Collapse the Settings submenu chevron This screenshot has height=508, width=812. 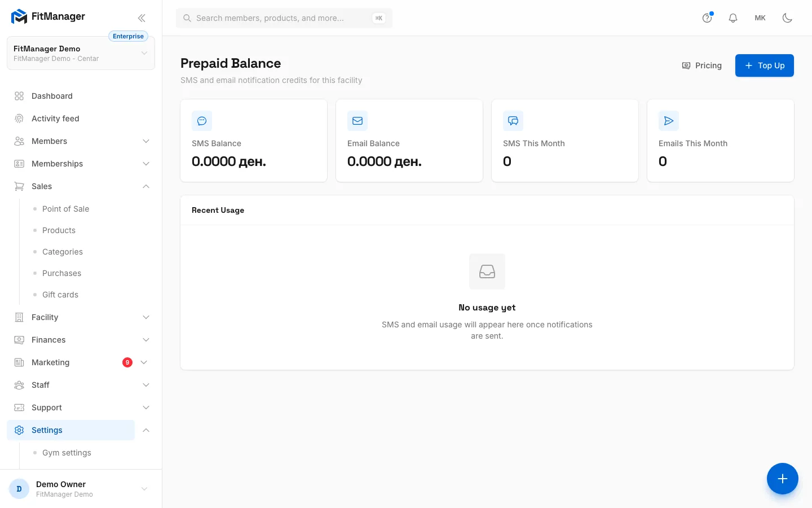coord(146,430)
